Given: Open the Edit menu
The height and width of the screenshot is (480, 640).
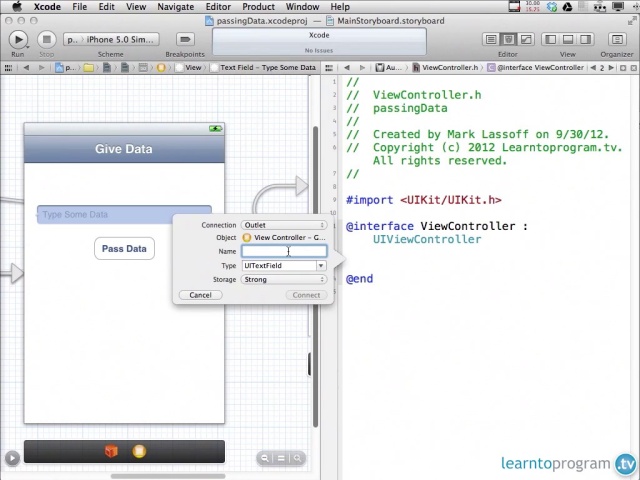Looking at the screenshot, I should pos(107,7).
